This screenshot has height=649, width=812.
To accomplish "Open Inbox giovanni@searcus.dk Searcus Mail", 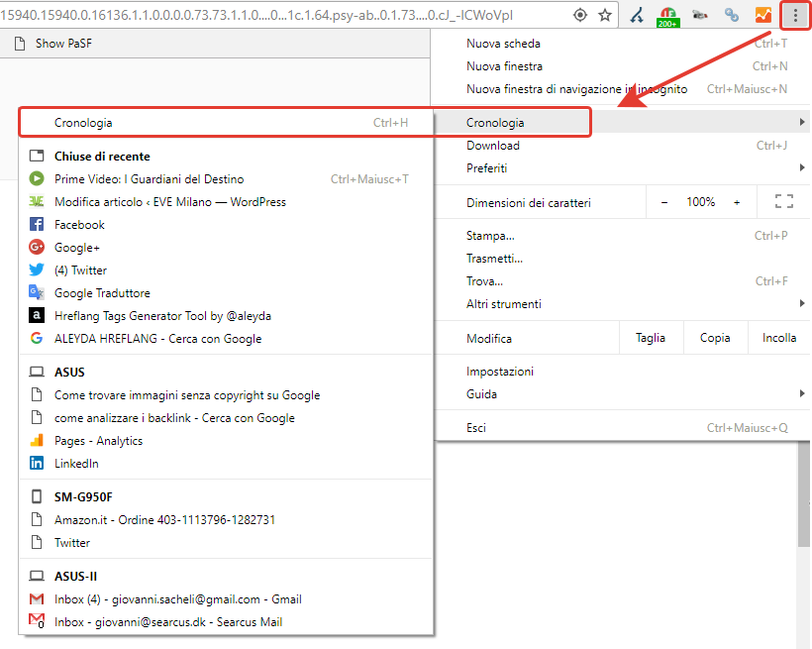I will tap(226, 622).
